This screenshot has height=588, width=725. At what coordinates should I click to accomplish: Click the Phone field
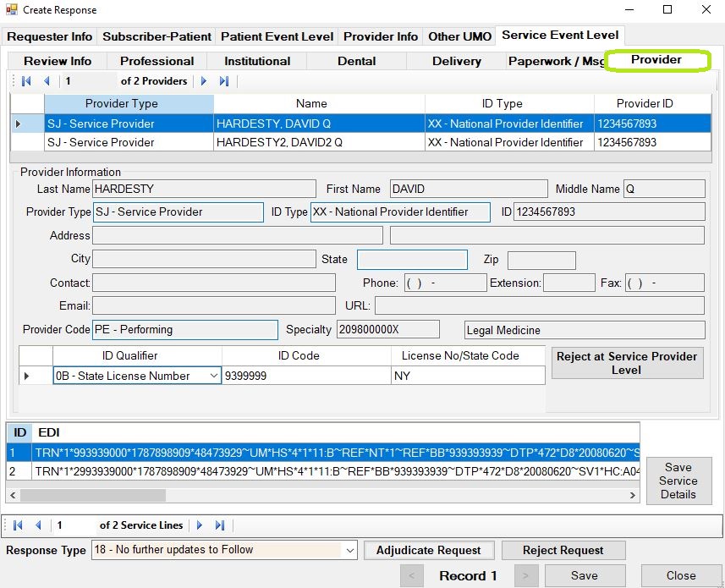coord(446,283)
